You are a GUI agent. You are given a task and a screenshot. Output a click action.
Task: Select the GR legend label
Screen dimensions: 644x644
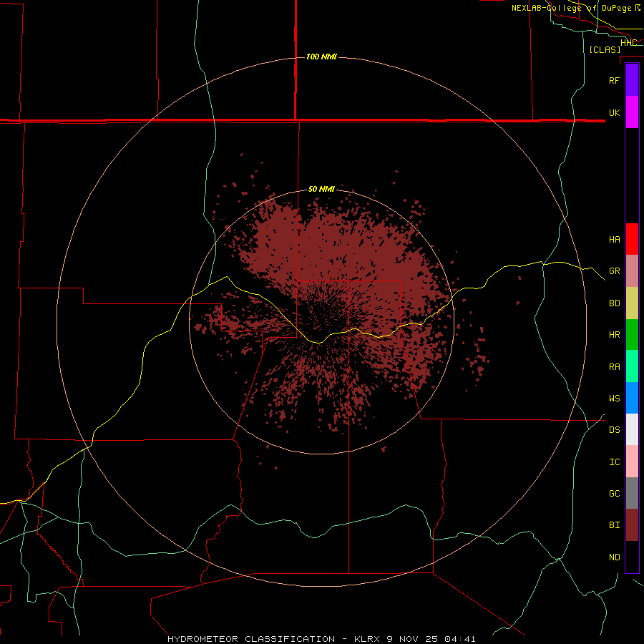[614, 271]
